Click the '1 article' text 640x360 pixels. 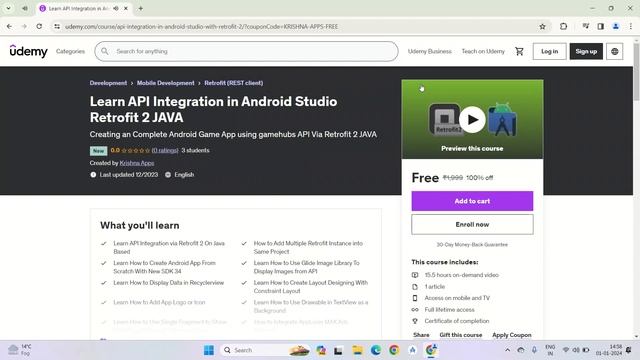pyautogui.click(x=435, y=287)
